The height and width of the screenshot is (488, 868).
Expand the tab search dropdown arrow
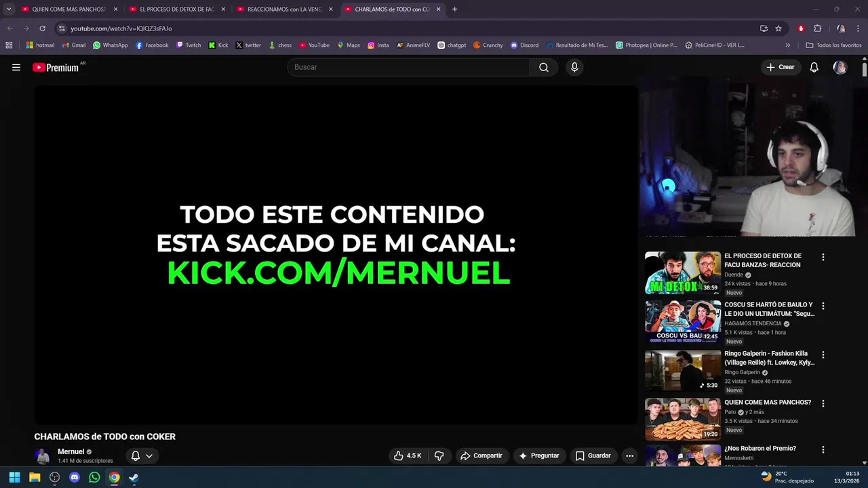(x=9, y=9)
